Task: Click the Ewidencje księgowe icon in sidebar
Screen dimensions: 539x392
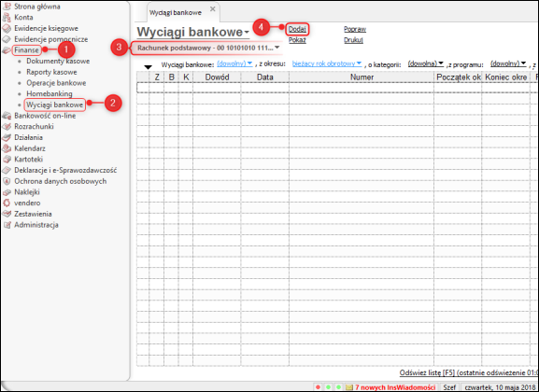Action: pos(7,28)
